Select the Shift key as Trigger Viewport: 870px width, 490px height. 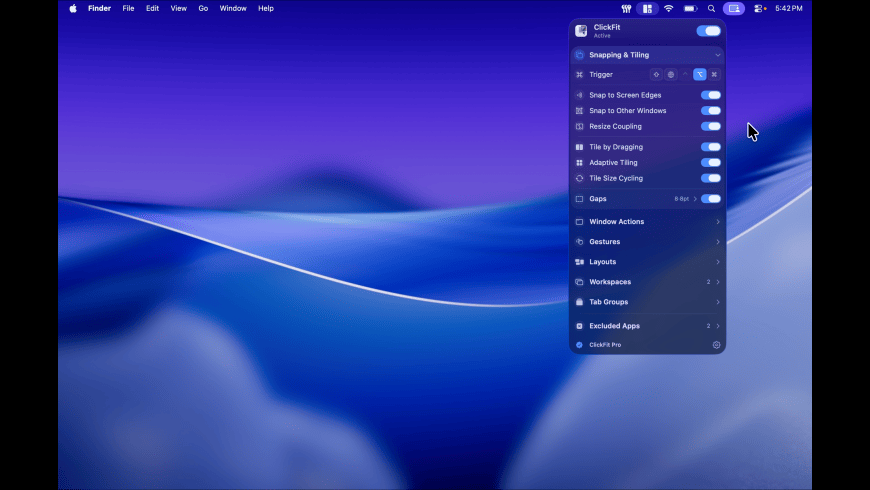click(656, 74)
